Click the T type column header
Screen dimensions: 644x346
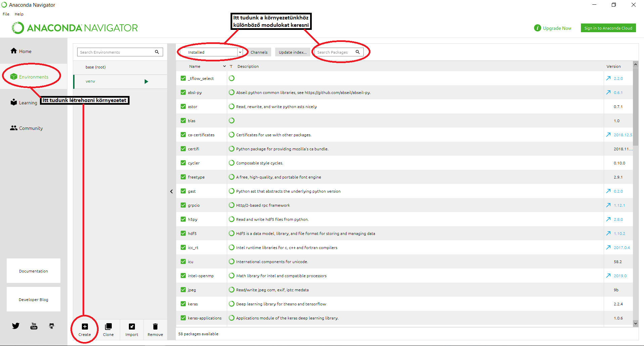click(231, 66)
